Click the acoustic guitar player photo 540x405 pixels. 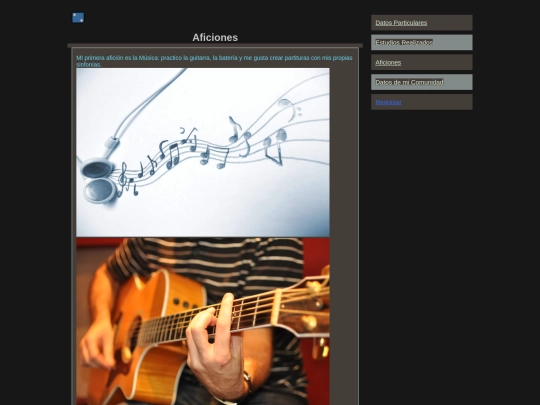click(x=203, y=321)
